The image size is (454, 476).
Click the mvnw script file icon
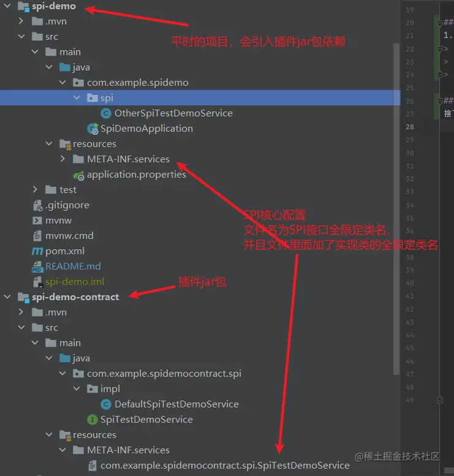coord(37,221)
